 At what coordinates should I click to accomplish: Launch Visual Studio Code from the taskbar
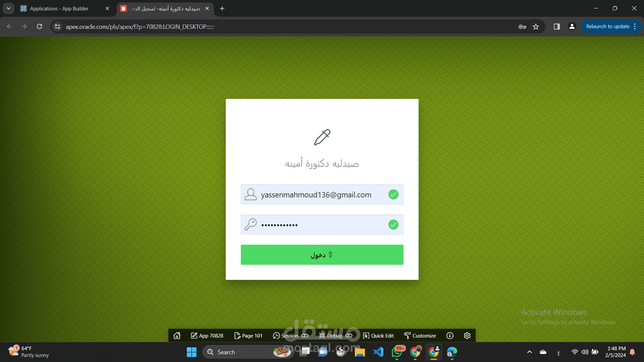tap(378, 352)
